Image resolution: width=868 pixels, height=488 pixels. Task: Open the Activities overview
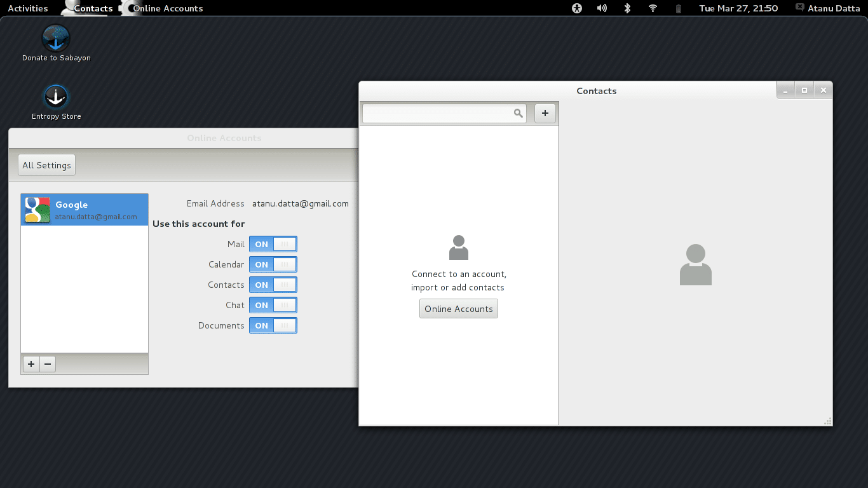[x=27, y=8]
